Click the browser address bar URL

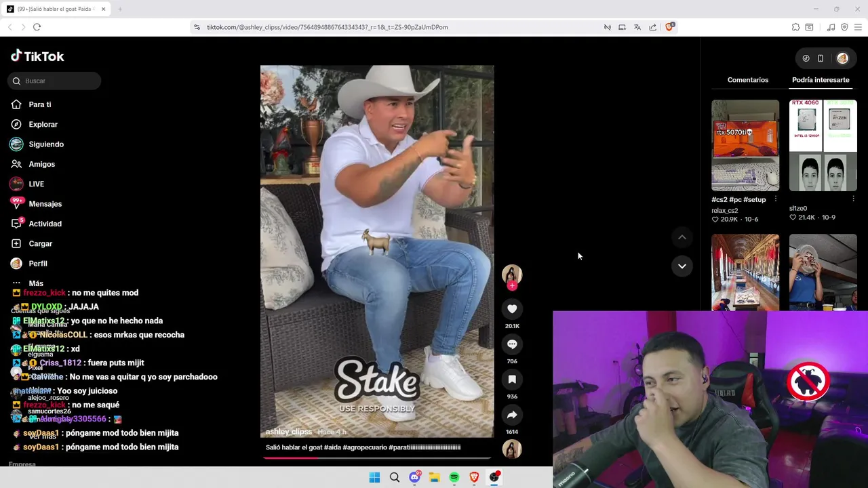pos(327,27)
